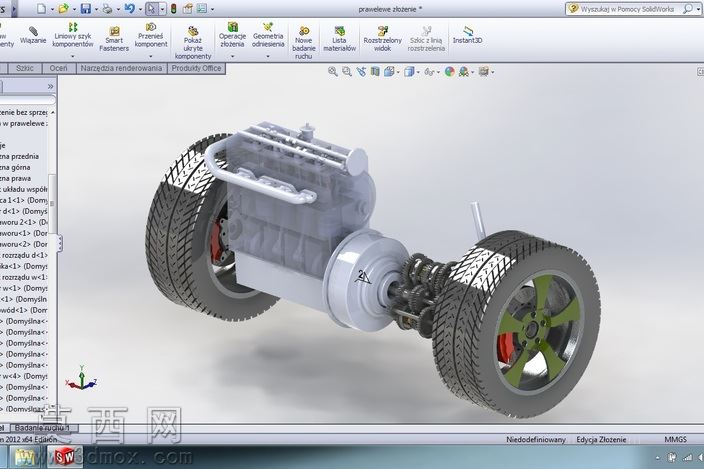Expand Geometria odniesienia dropdown arrow

[x=268, y=57]
